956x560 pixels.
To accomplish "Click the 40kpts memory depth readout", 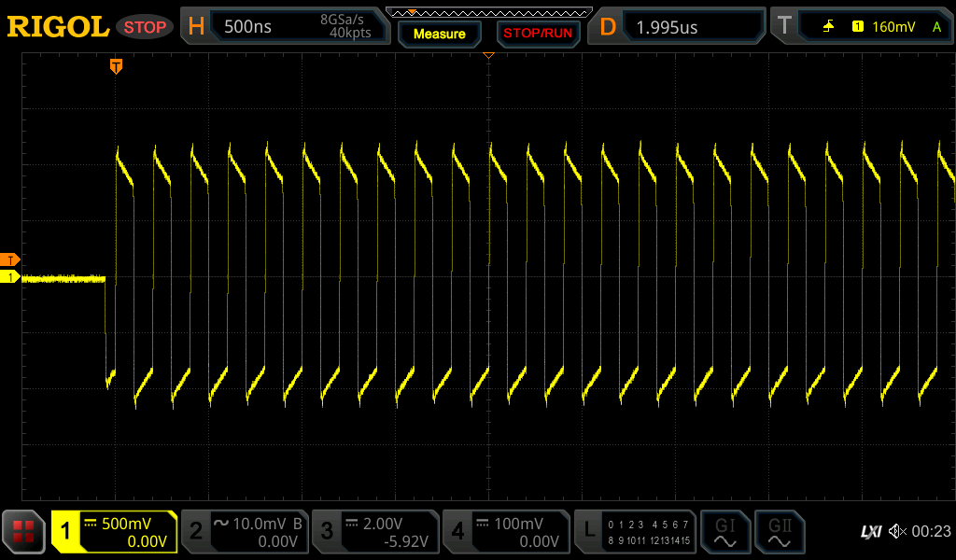I will [x=350, y=33].
